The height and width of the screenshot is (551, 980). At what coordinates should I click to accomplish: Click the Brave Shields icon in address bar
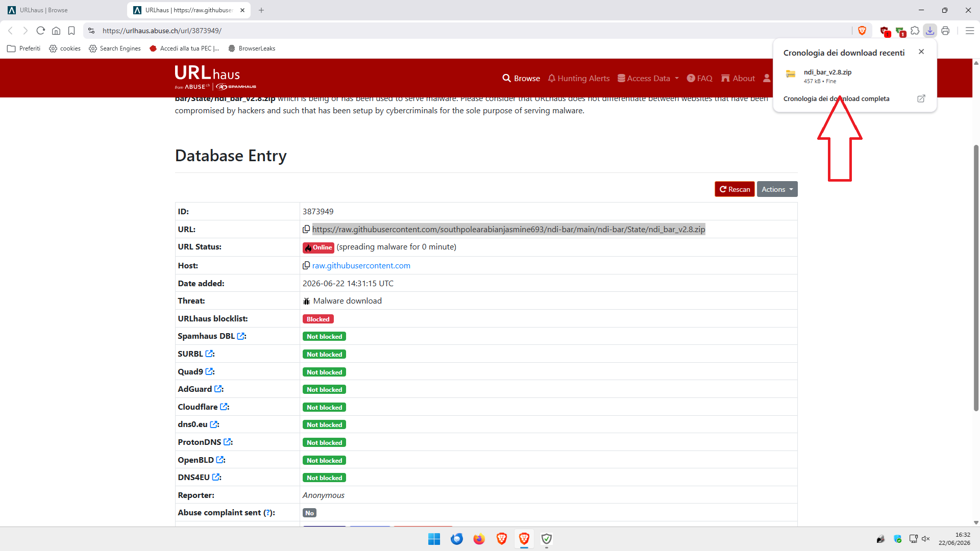(x=862, y=31)
